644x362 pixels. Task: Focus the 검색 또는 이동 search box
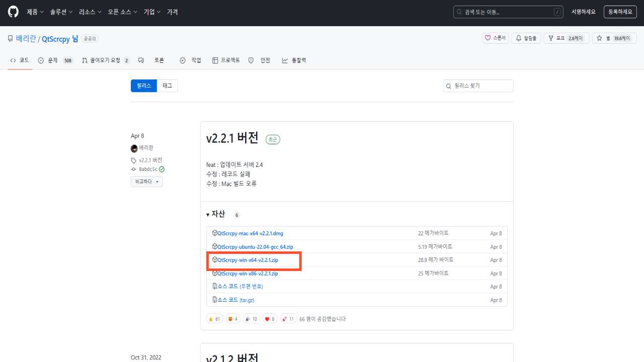coord(508,12)
